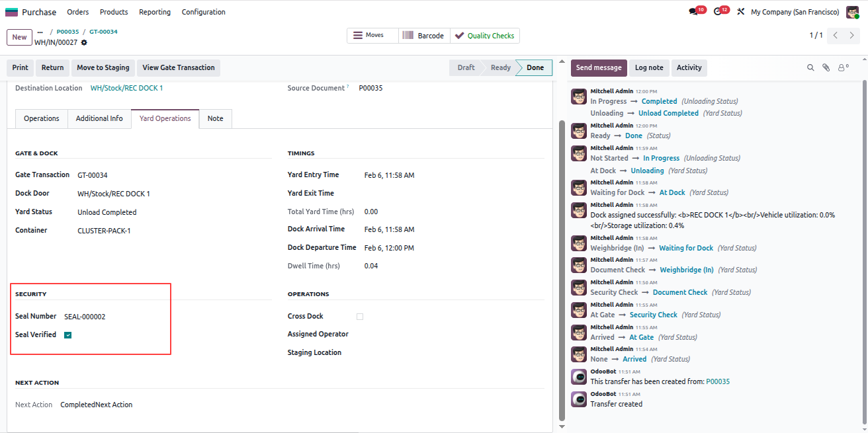Open the gear actions menu beside WH/IN/00027
Viewport: 868px width, 433px height.
click(x=84, y=42)
